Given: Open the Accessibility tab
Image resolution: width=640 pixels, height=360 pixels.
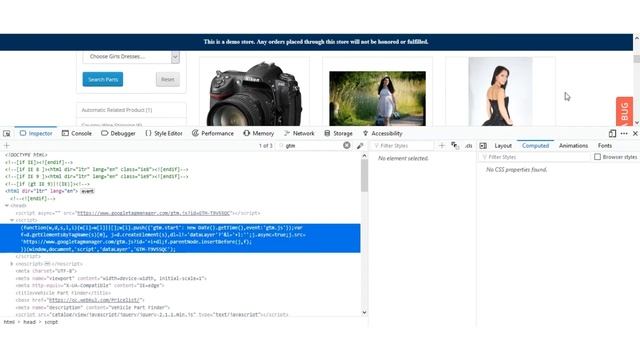Looking at the screenshot, I should (382, 133).
